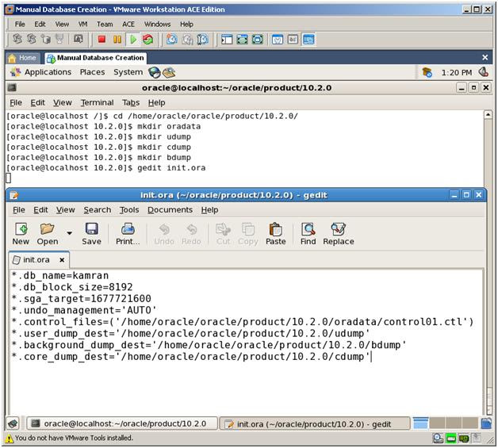Click the VMware summary view icon
The image size is (498, 448).
tap(278, 40)
